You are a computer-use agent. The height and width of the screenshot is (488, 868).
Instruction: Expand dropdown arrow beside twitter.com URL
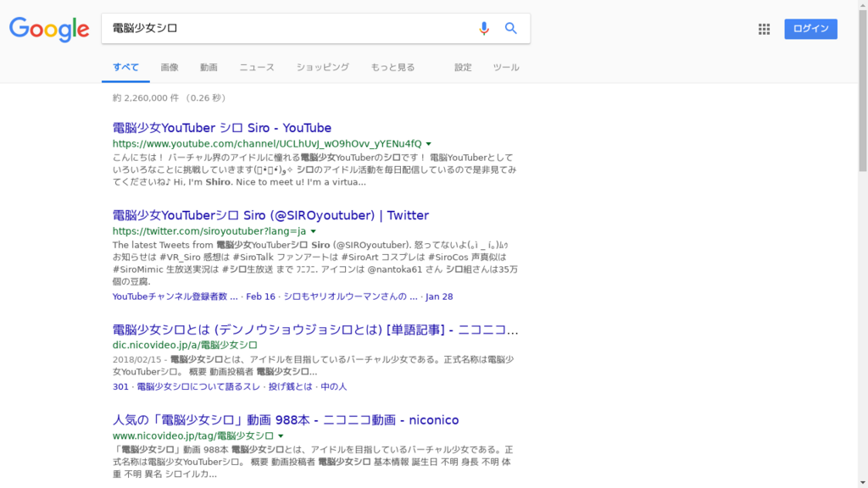click(314, 231)
